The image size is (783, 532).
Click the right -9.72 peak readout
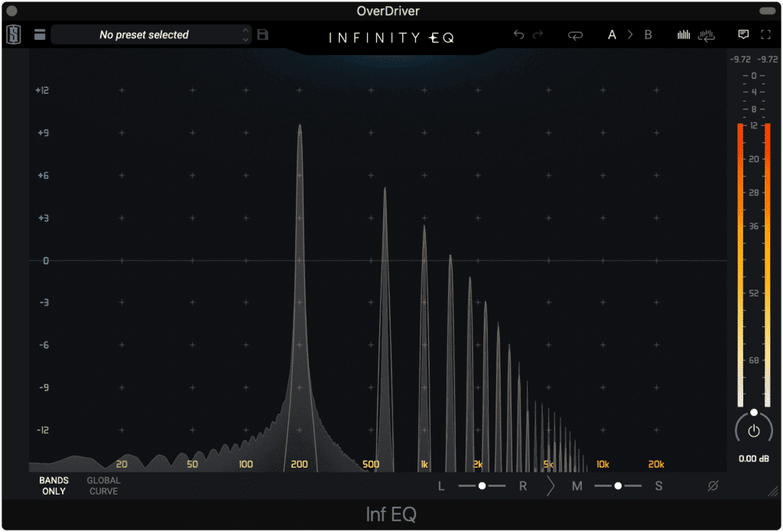tap(768, 60)
